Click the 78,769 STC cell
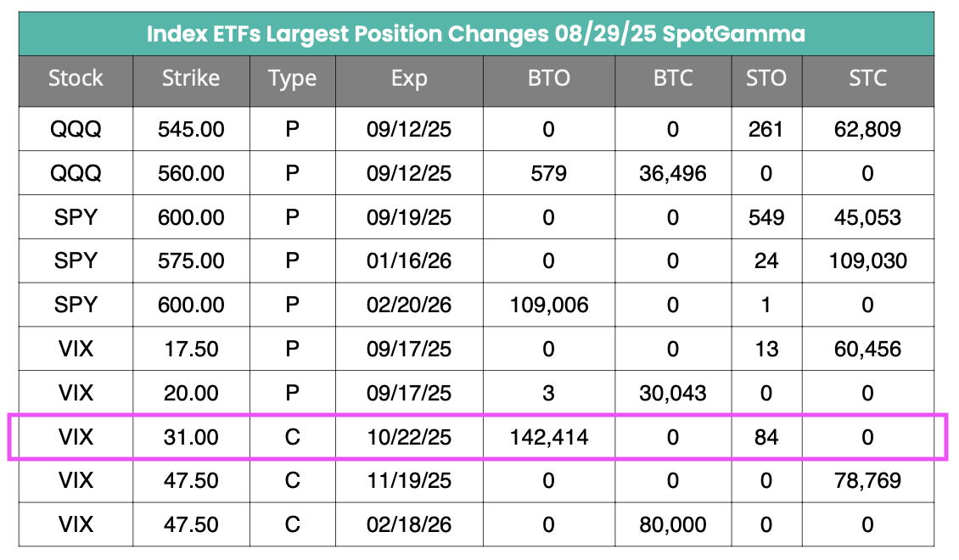Screen dimensions: 959x560 (x=867, y=481)
